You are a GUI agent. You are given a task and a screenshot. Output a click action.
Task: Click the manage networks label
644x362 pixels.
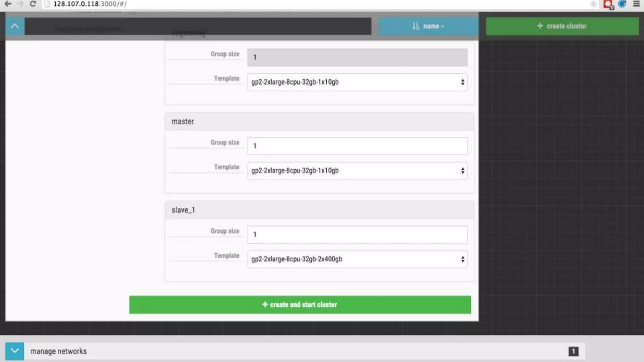point(58,351)
